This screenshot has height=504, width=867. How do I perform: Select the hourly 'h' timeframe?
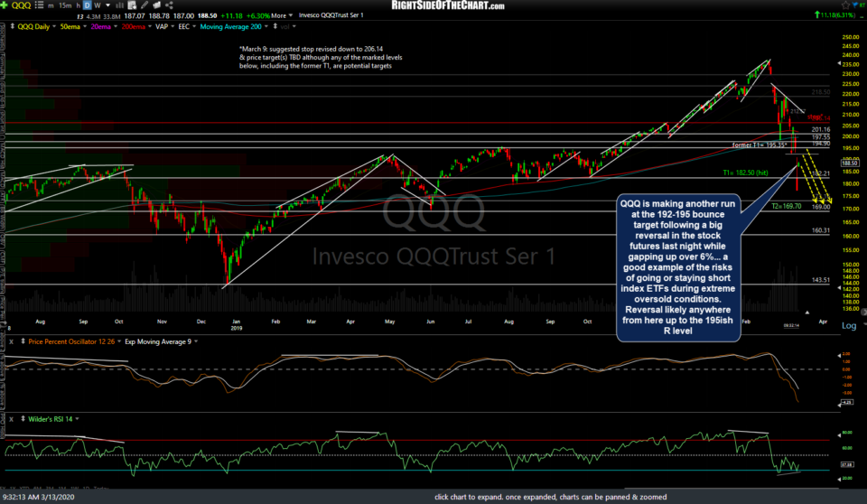pyautogui.click(x=78, y=5)
